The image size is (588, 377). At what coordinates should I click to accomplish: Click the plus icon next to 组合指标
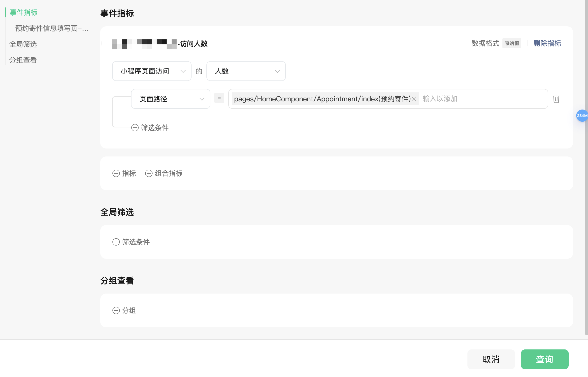point(149,173)
